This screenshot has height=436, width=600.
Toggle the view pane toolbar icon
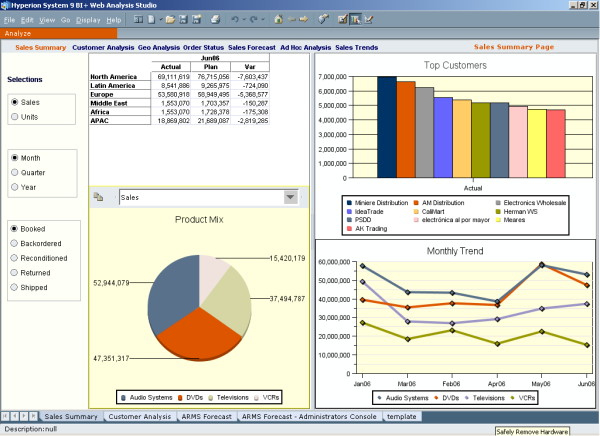pos(138,19)
